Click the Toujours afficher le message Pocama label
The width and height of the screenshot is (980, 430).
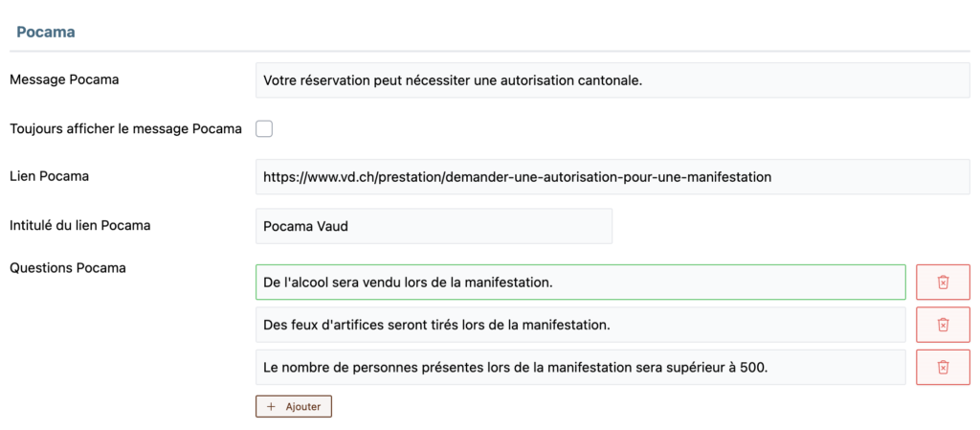(x=125, y=129)
